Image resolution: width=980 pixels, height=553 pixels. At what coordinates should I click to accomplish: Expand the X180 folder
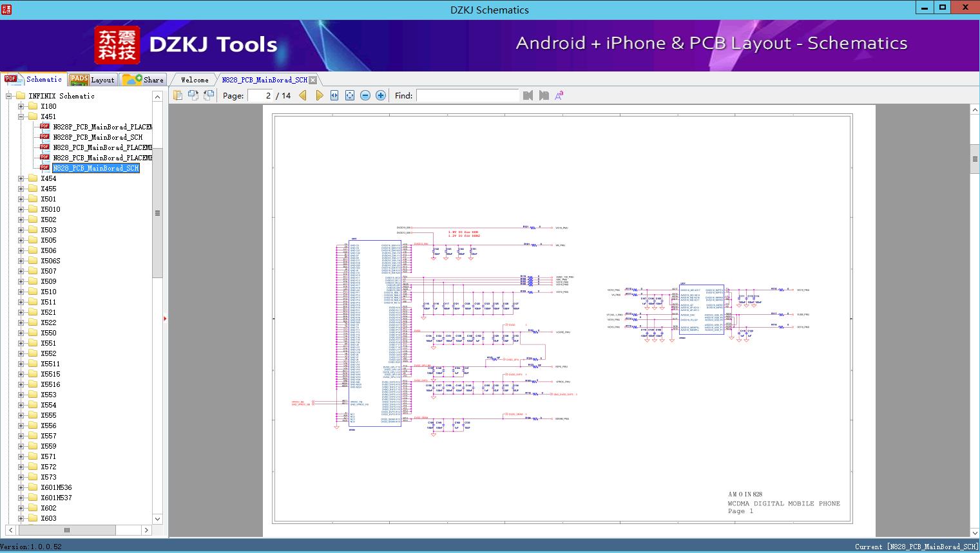21,106
